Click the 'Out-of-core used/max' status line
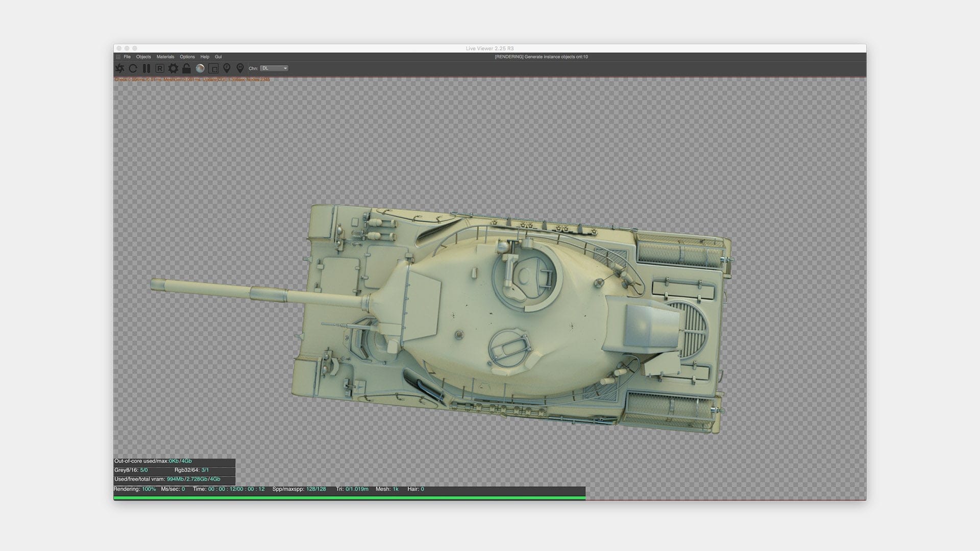 (153, 461)
